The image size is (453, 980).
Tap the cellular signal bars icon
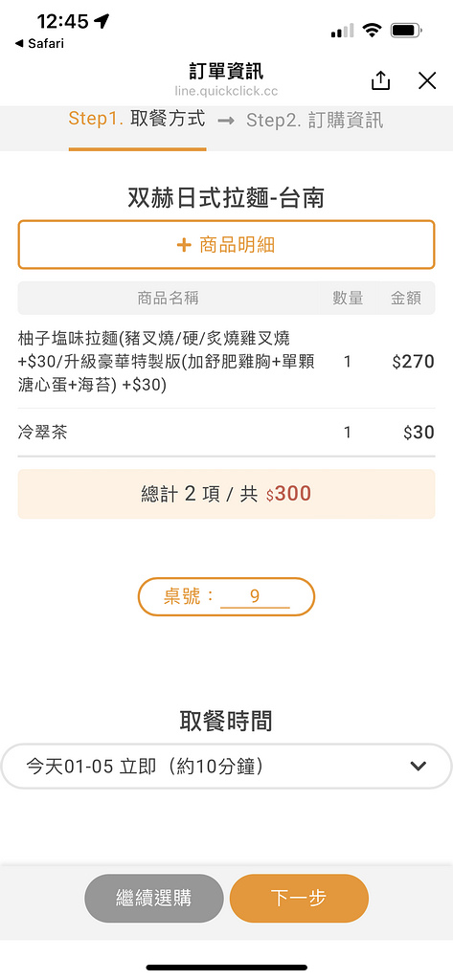pyautogui.click(x=342, y=30)
